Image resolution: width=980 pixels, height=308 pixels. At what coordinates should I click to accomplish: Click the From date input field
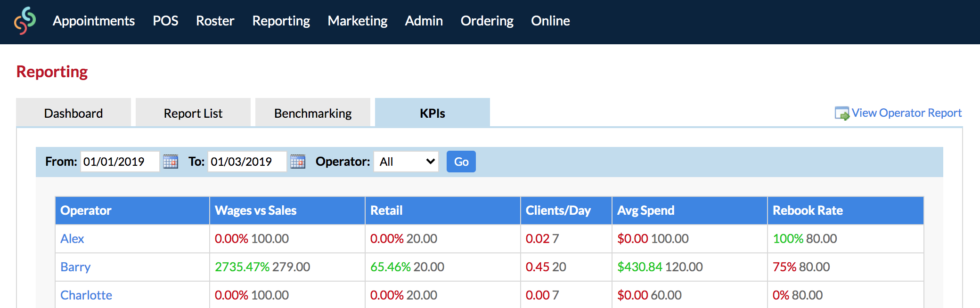tap(120, 162)
